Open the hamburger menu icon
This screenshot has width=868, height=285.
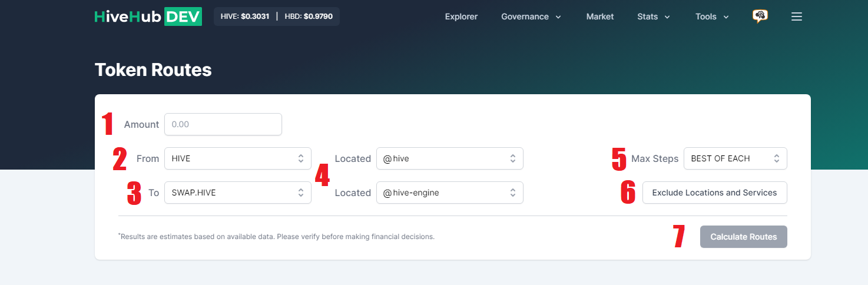point(797,16)
